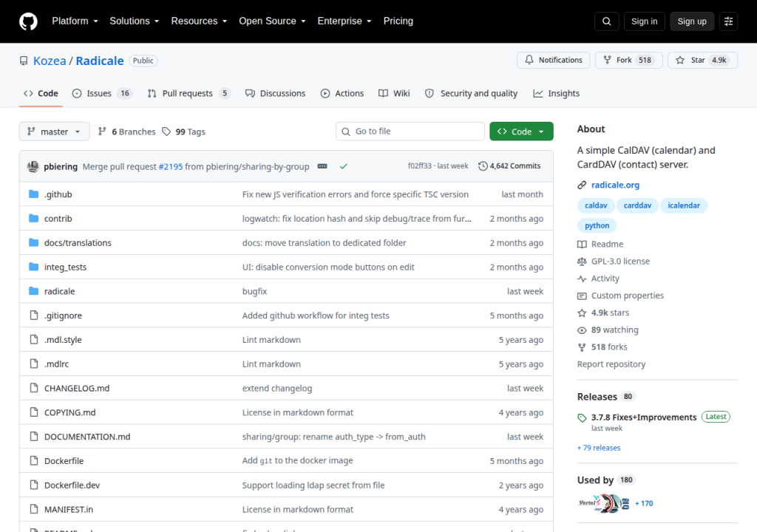The image size is (757, 532).
Task: Click the pbiering avatar image
Action: point(33,166)
